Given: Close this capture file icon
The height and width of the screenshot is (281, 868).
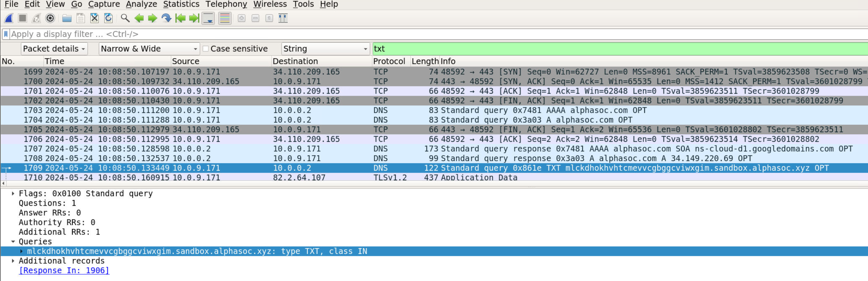Looking at the screenshot, I should point(94,18).
